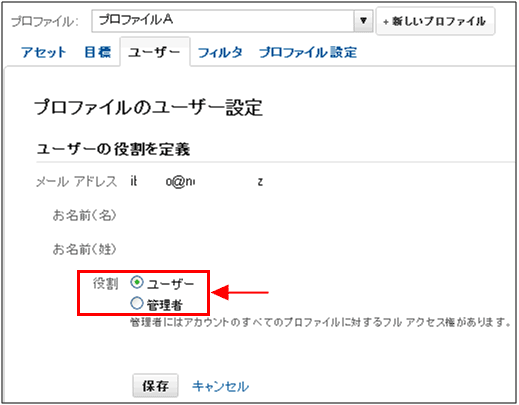Click the 役割 label
Viewport: 519px width, 405px height.
105,284
